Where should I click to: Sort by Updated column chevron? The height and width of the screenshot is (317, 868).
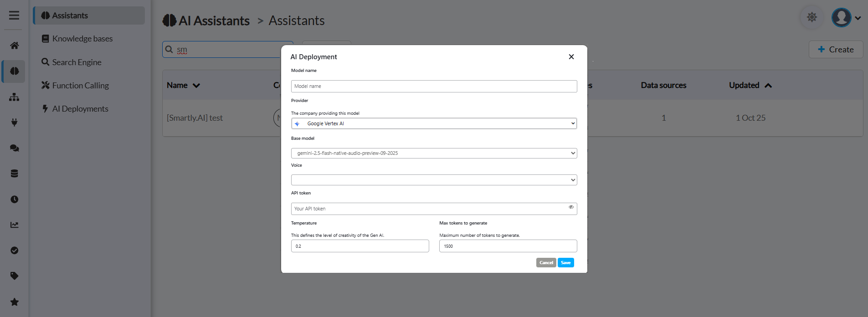pyautogui.click(x=768, y=86)
